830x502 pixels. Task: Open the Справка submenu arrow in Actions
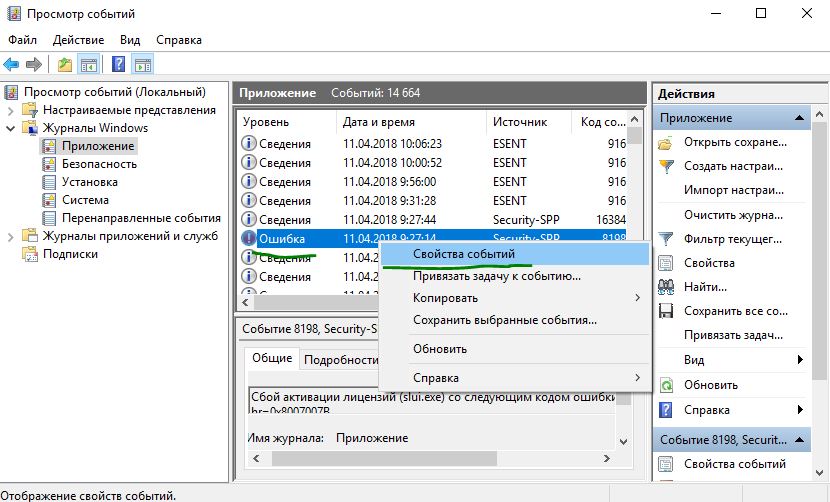click(x=800, y=409)
